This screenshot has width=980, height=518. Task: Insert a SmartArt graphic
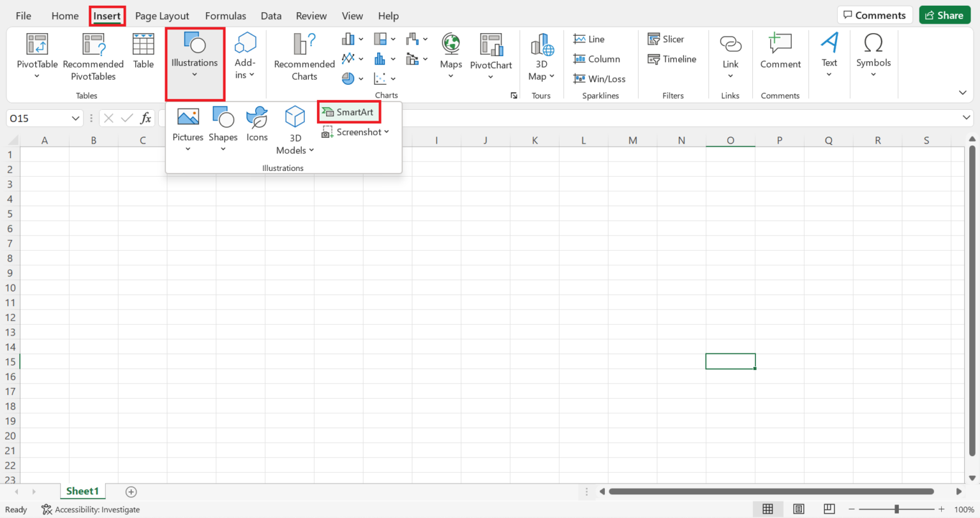(x=348, y=111)
